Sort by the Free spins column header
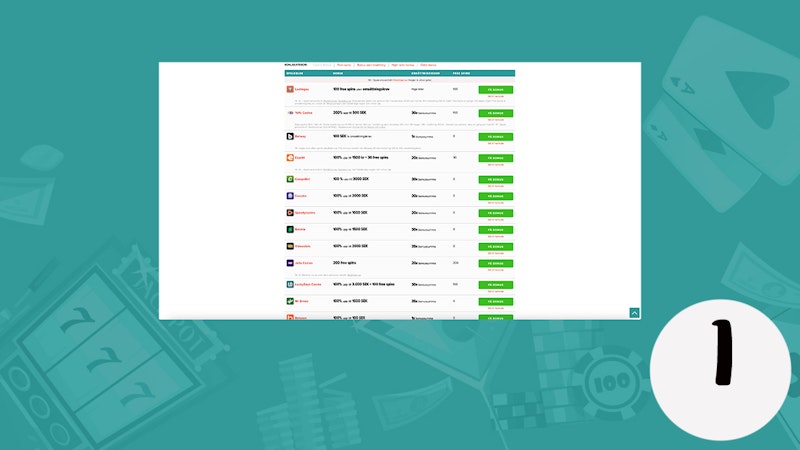The image size is (800, 450). 461,72
